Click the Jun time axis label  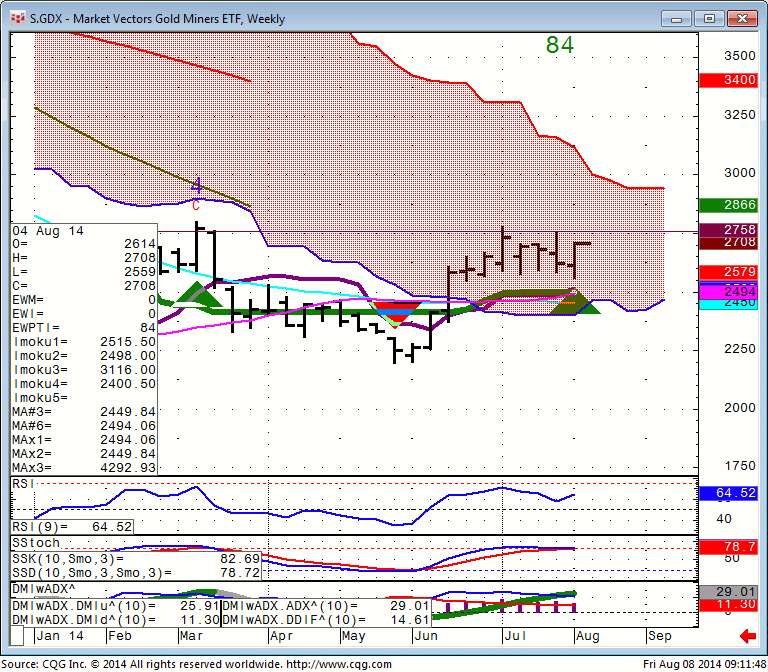pos(425,636)
